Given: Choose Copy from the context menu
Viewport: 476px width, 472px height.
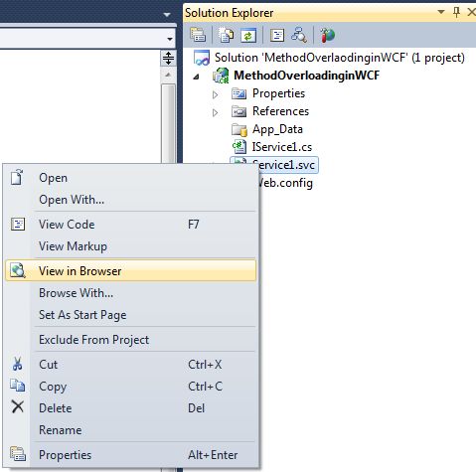Looking at the screenshot, I should (x=131, y=387).
